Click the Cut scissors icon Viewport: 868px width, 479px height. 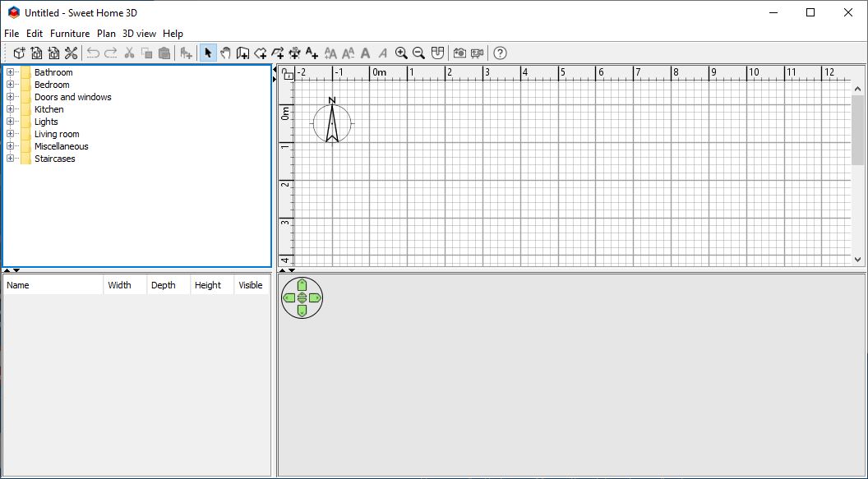(x=129, y=53)
